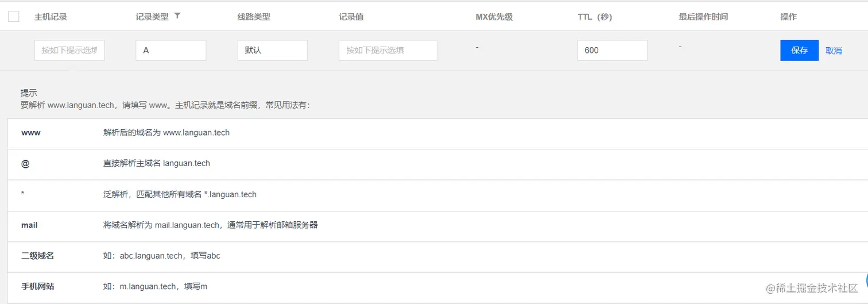Click the 主机记录 column header
This screenshot has width=868, height=304.
tap(51, 17)
